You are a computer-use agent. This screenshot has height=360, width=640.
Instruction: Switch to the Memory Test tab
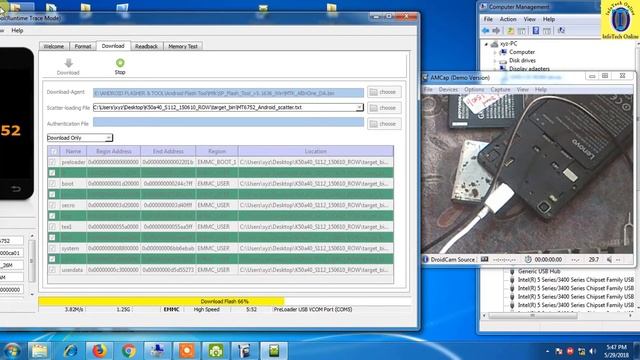[x=183, y=47]
